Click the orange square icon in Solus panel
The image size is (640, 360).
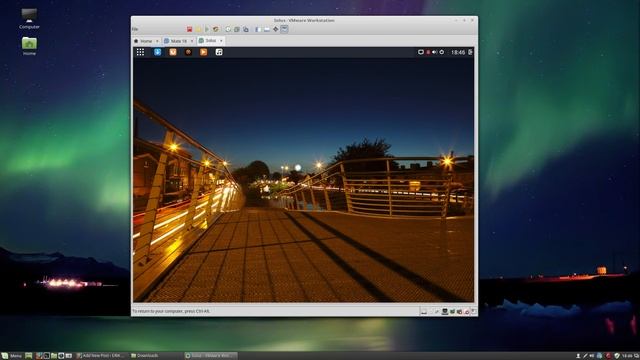[x=173, y=52]
